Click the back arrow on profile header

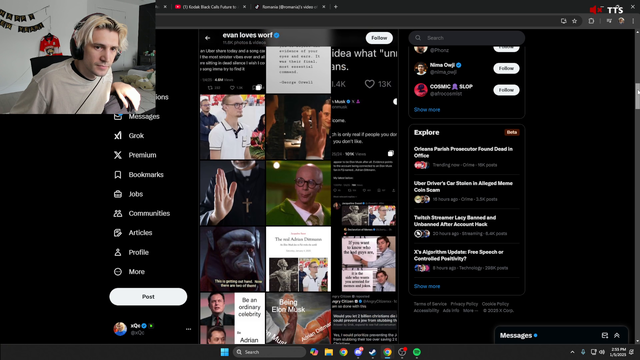coord(208,38)
